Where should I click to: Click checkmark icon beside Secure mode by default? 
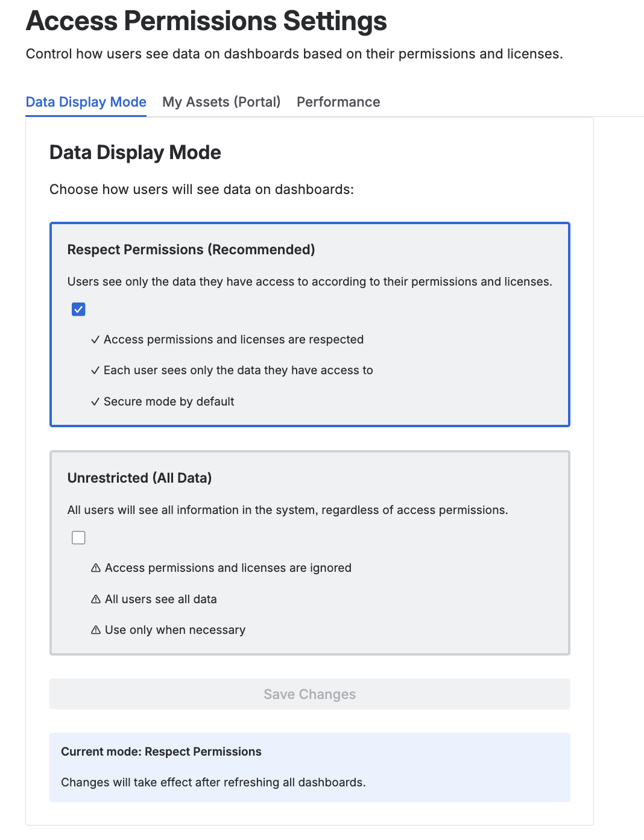pyautogui.click(x=95, y=402)
